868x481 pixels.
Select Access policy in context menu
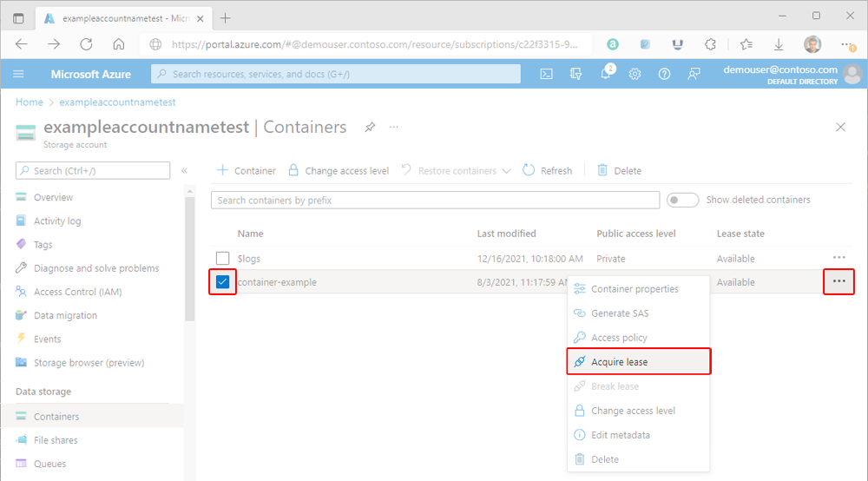pos(638,338)
